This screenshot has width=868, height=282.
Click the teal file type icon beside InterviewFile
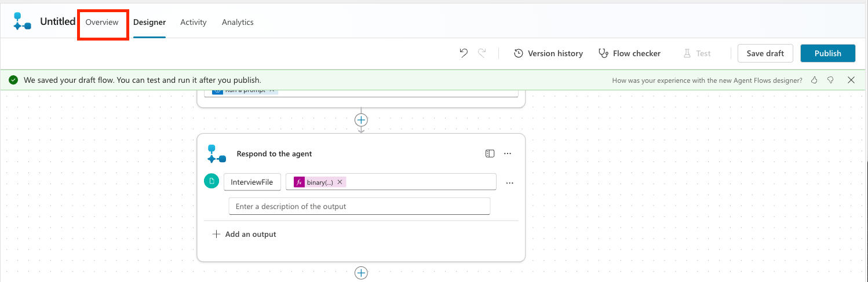click(211, 182)
